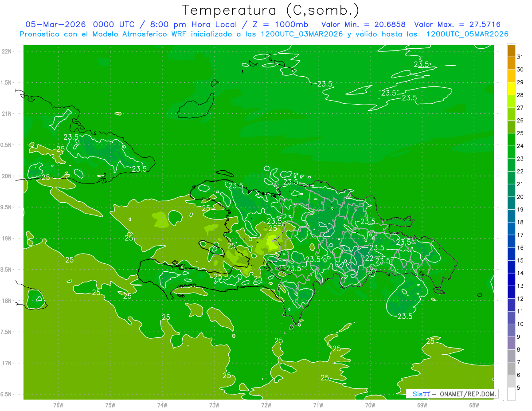Click the brown-orange legend swatch above 31
Screen dimensions: 532x411
[511, 51]
